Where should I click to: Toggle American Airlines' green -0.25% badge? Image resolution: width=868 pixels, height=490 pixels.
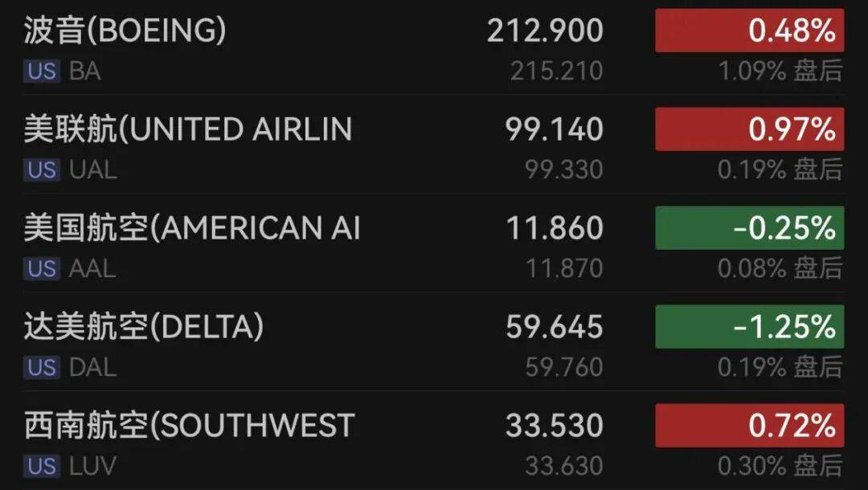click(749, 228)
